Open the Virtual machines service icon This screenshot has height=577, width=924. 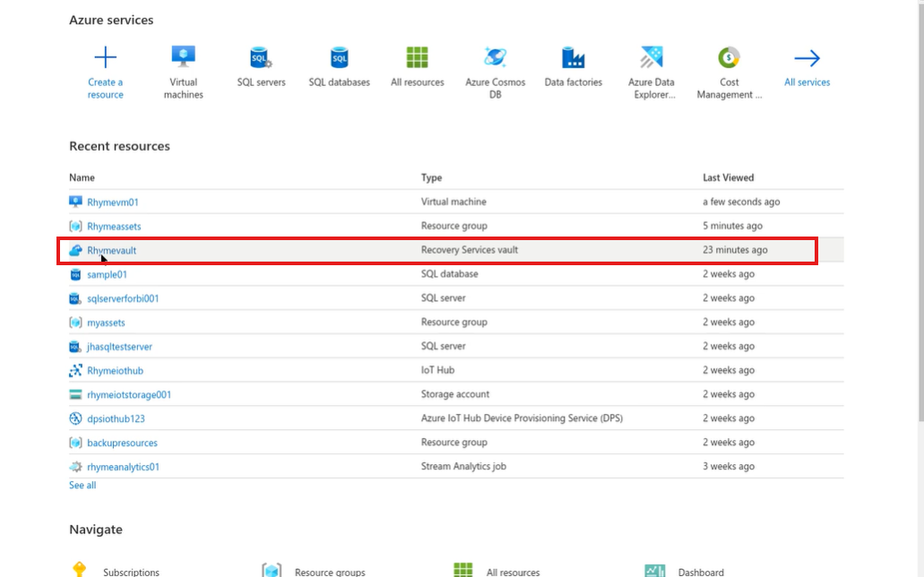(x=183, y=57)
